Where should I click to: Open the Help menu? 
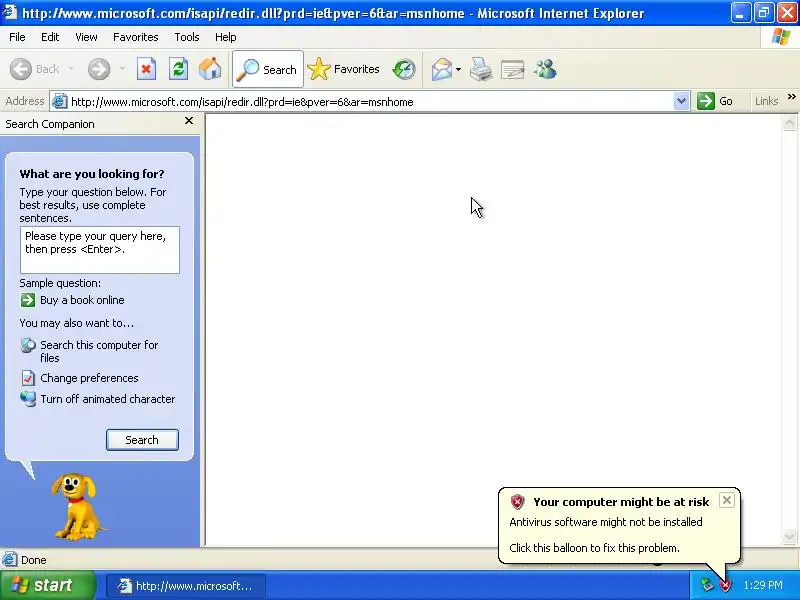tap(226, 37)
